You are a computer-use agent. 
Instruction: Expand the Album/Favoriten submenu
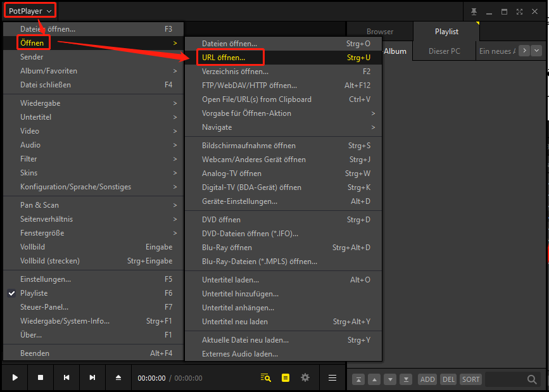pyautogui.click(x=93, y=71)
